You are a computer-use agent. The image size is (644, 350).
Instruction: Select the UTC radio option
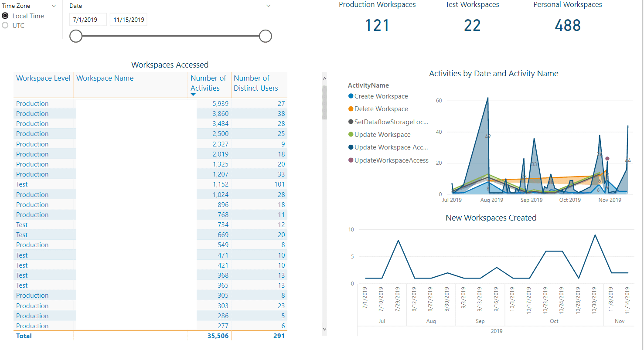coord(5,25)
